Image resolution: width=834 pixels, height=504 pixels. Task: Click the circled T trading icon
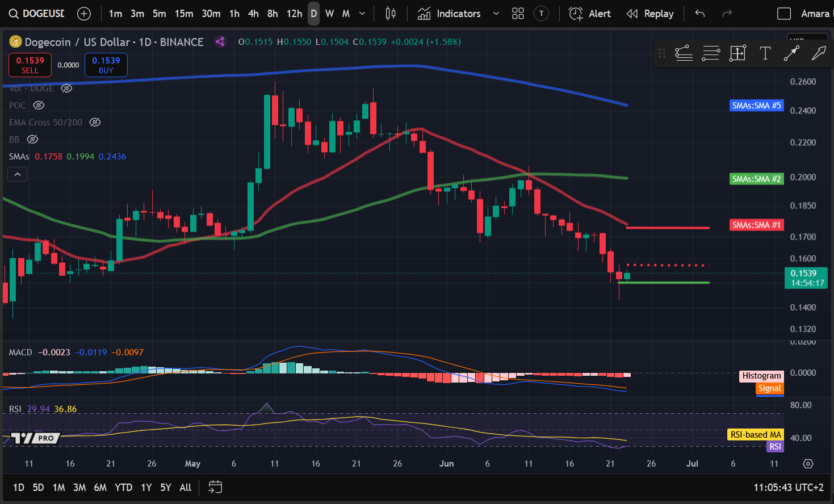(x=542, y=14)
